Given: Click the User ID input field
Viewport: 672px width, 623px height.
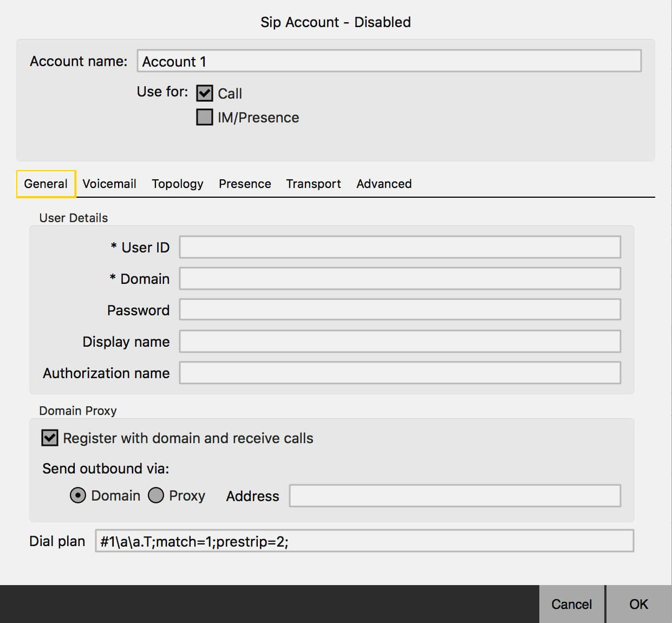Looking at the screenshot, I should [401, 247].
